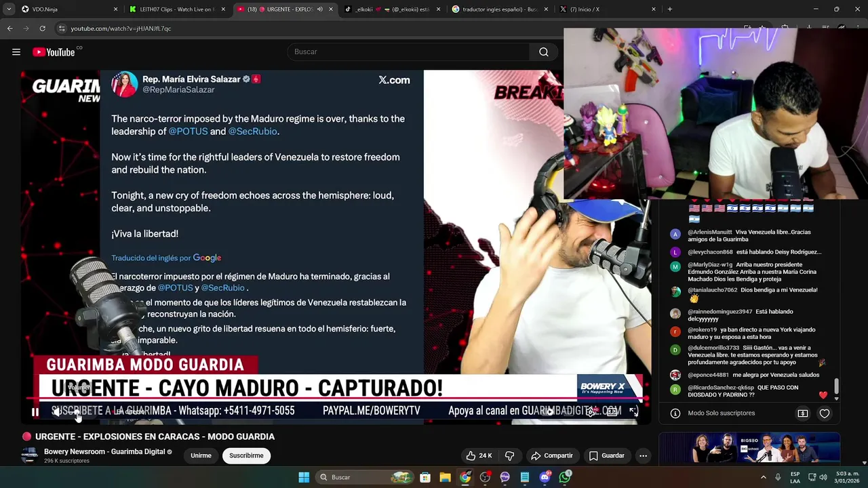The height and width of the screenshot is (488, 868).
Task: Open more actions three-dot menu under video
Action: click(x=643, y=455)
